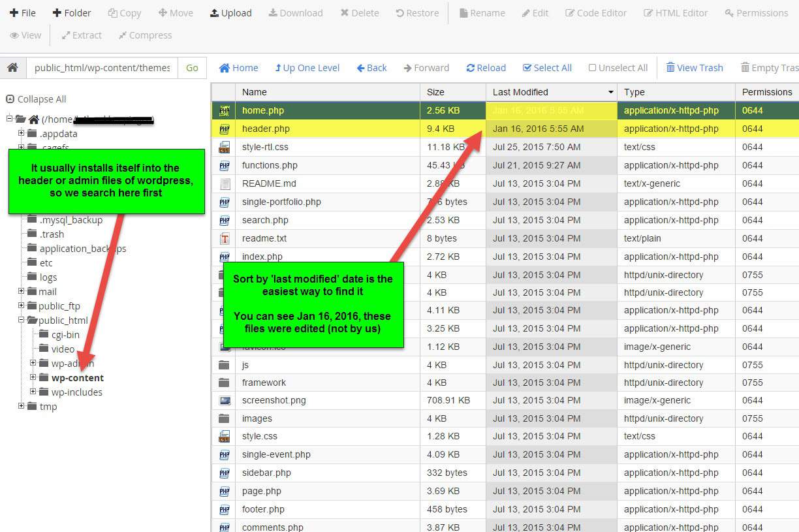
Task: Sort by Last Modified column
Action: (x=552, y=92)
